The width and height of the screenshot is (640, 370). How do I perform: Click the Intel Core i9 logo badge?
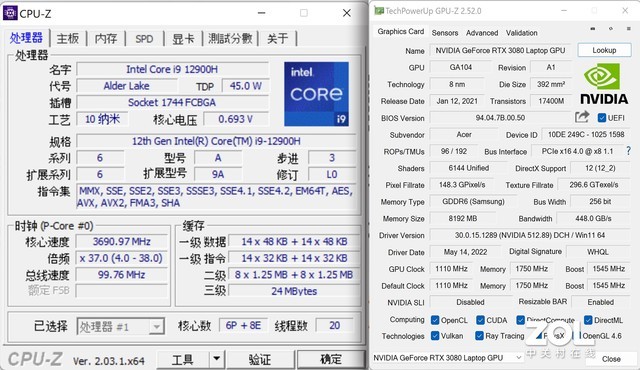pos(316,94)
